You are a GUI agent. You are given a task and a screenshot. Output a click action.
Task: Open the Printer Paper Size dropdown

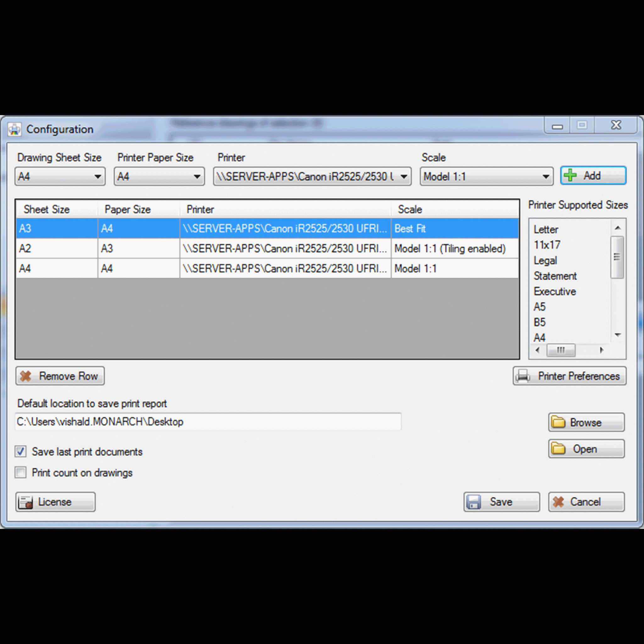159,176
